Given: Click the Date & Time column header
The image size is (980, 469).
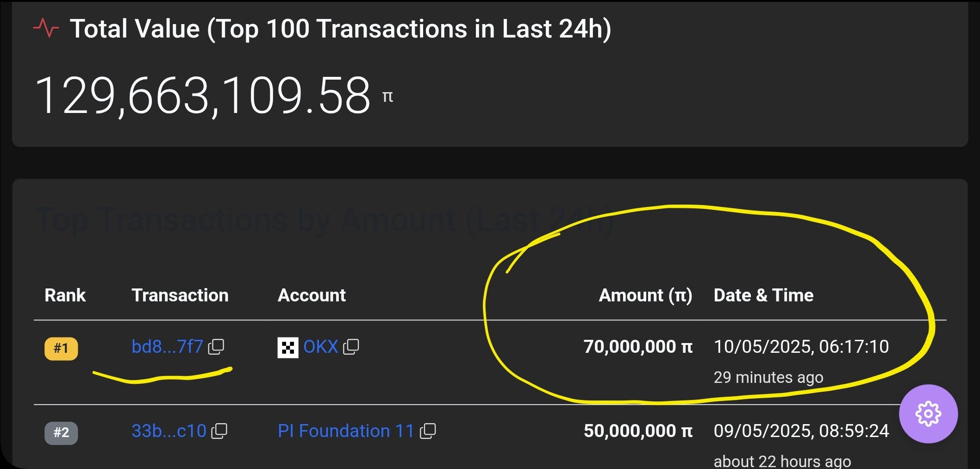Looking at the screenshot, I should coord(763,295).
